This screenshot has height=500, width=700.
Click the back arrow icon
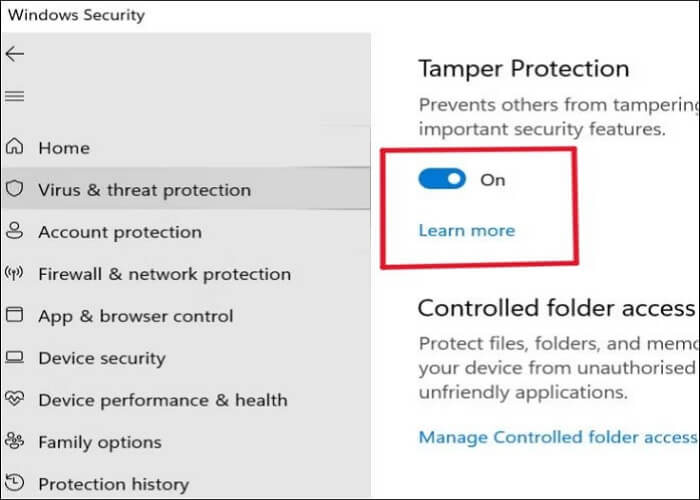pyautogui.click(x=15, y=54)
